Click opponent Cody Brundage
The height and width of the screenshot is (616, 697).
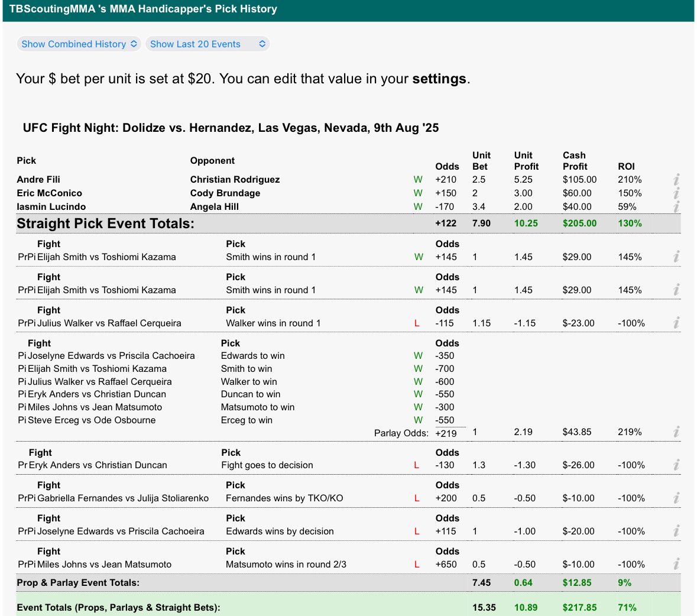(x=225, y=193)
